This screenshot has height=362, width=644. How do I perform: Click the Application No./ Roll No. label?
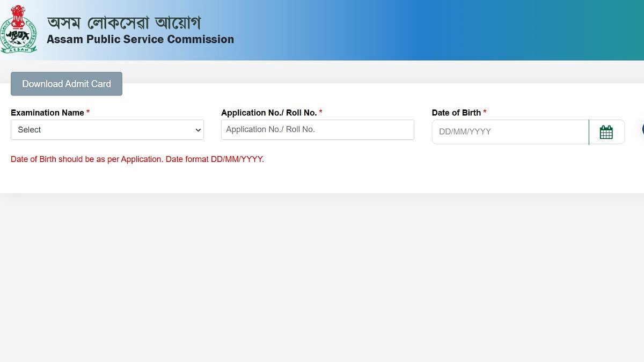pyautogui.click(x=268, y=113)
